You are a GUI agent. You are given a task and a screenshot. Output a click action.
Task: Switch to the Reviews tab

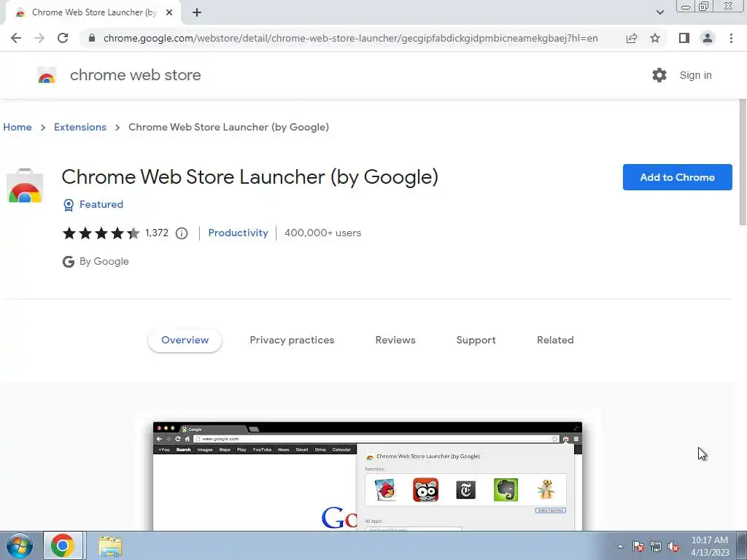pyautogui.click(x=395, y=340)
